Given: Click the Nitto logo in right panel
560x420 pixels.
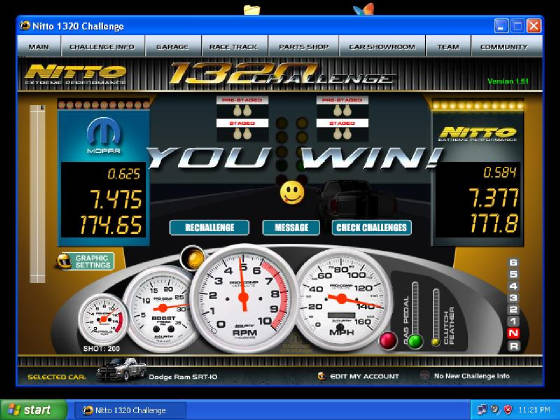Looking at the screenshot, I should (478, 134).
